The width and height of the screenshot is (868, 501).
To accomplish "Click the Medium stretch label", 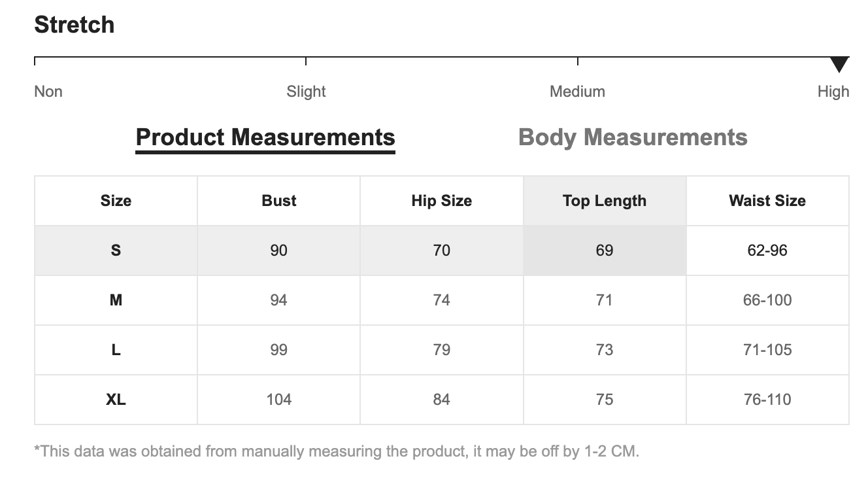I will click(577, 92).
